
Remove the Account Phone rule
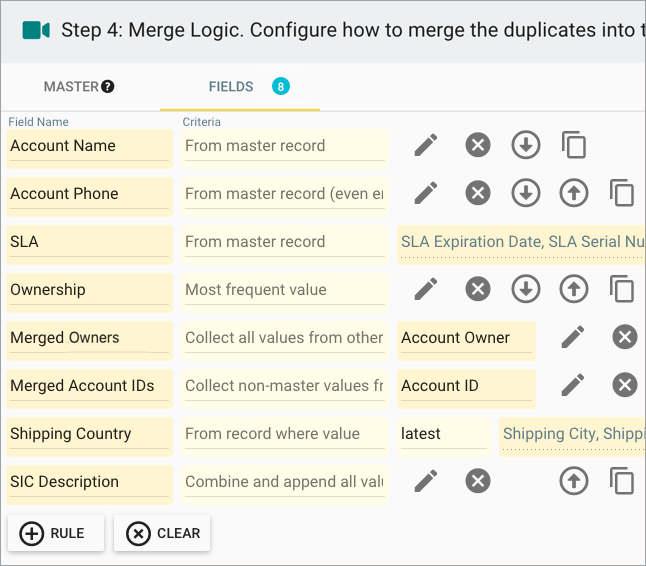point(478,193)
